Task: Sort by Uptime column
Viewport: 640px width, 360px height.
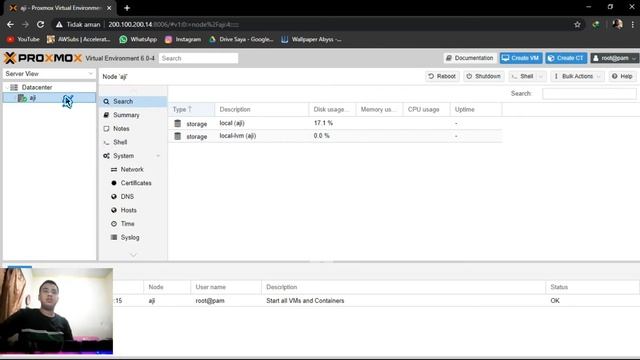Action: click(476, 109)
